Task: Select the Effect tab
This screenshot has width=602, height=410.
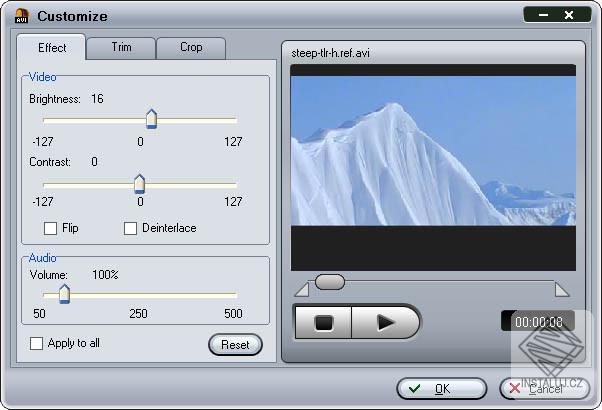Action: point(51,48)
